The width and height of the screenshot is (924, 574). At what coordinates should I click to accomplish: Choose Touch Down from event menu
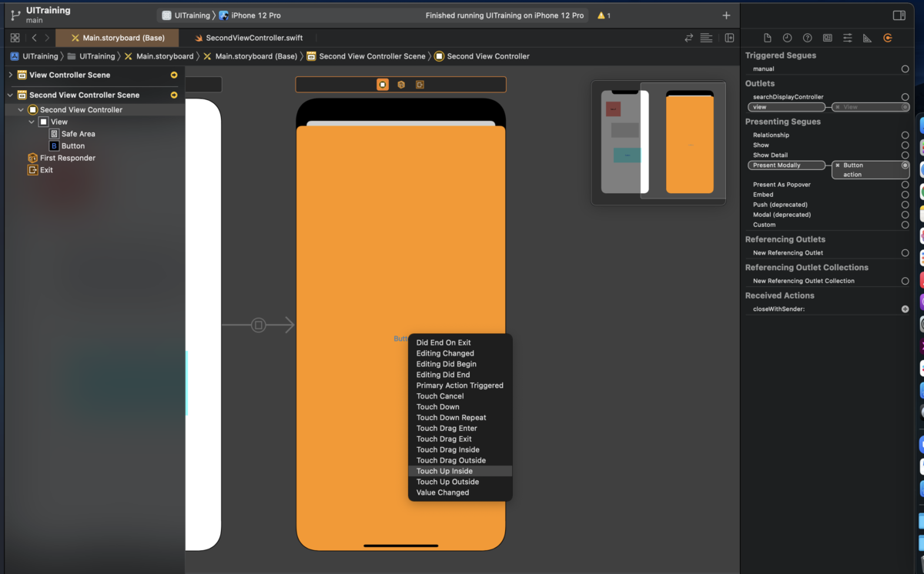(x=460, y=407)
